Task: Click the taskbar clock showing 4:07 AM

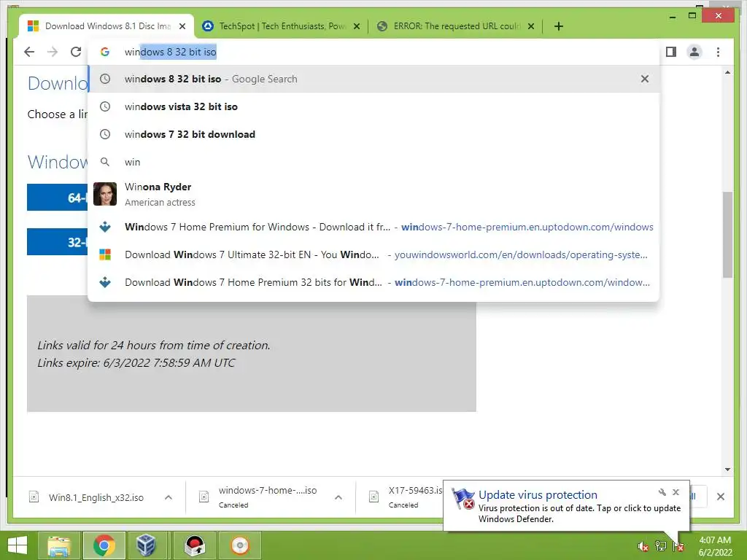Action: (x=715, y=545)
